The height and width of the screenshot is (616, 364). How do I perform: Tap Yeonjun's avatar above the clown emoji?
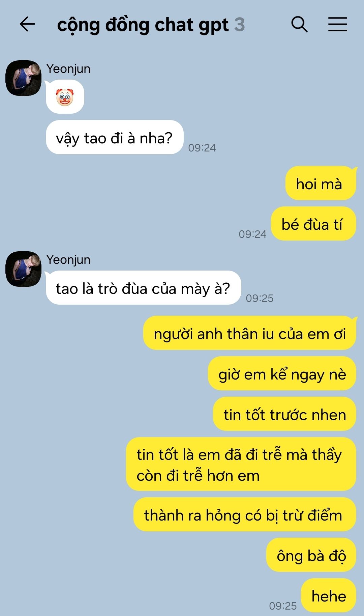click(x=23, y=78)
